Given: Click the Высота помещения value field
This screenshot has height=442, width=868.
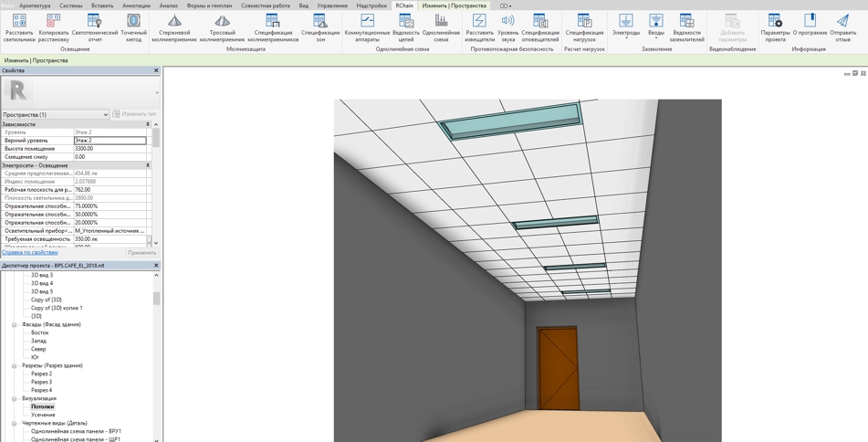Looking at the screenshot, I should [110, 149].
